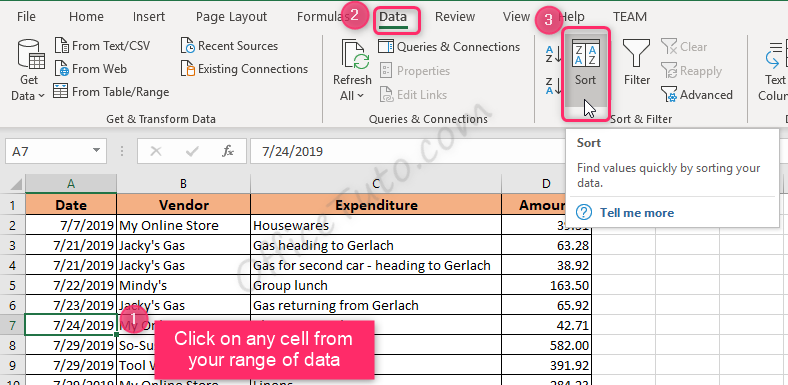
Task: Select column A header
Action: [71, 184]
